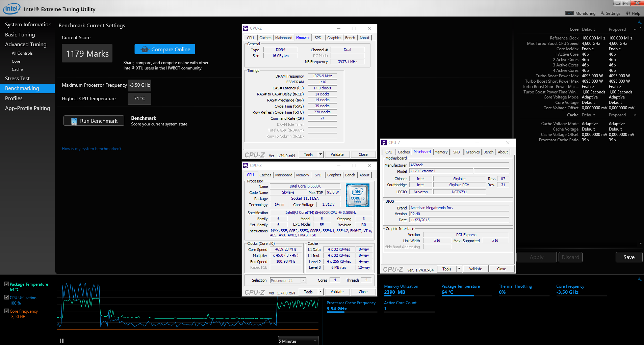
Task: Pause the monitoring graph
Action: click(x=61, y=341)
